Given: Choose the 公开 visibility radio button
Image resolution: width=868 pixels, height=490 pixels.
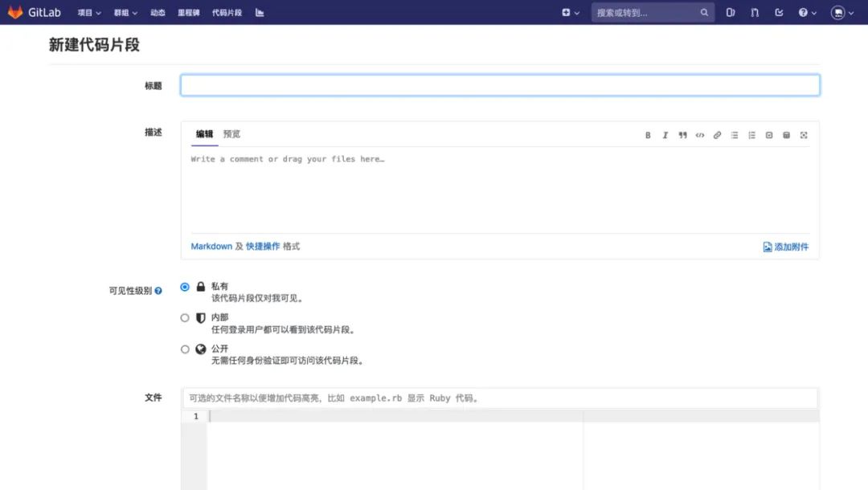Looking at the screenshot, I should pos(185,349).
